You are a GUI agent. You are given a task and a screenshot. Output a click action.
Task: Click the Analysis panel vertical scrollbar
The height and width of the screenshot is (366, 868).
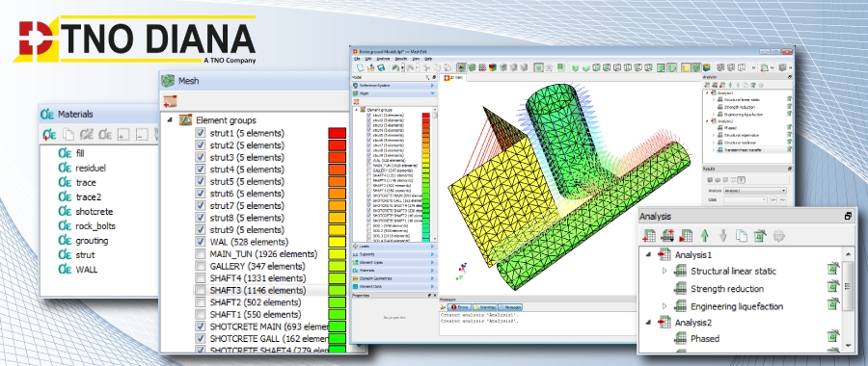coord(848,286)
